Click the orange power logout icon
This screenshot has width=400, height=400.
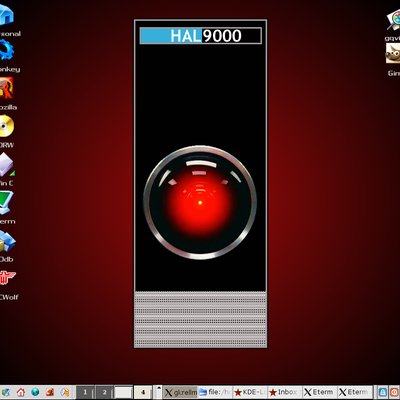(395, 392)
